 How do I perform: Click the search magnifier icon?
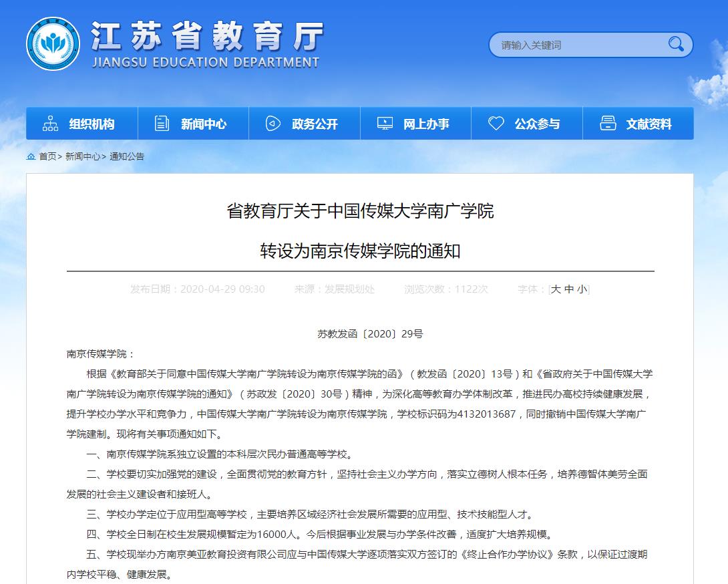click(677, 44)
